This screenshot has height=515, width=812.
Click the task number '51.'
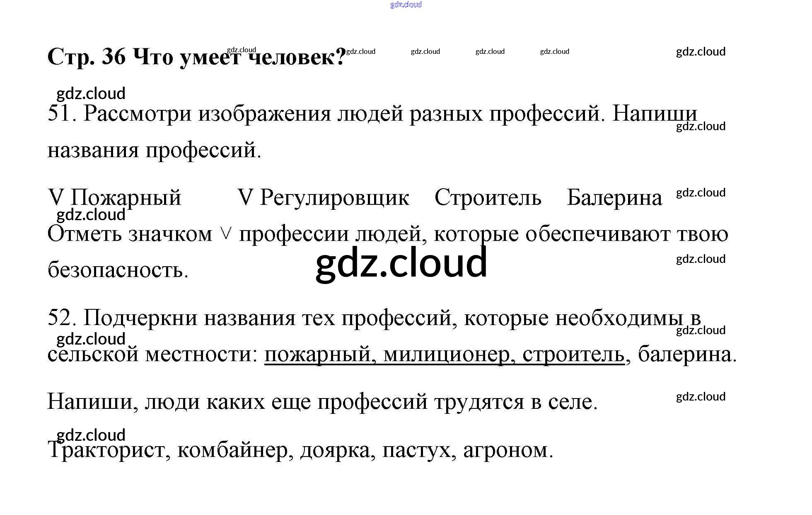[62, 114]
